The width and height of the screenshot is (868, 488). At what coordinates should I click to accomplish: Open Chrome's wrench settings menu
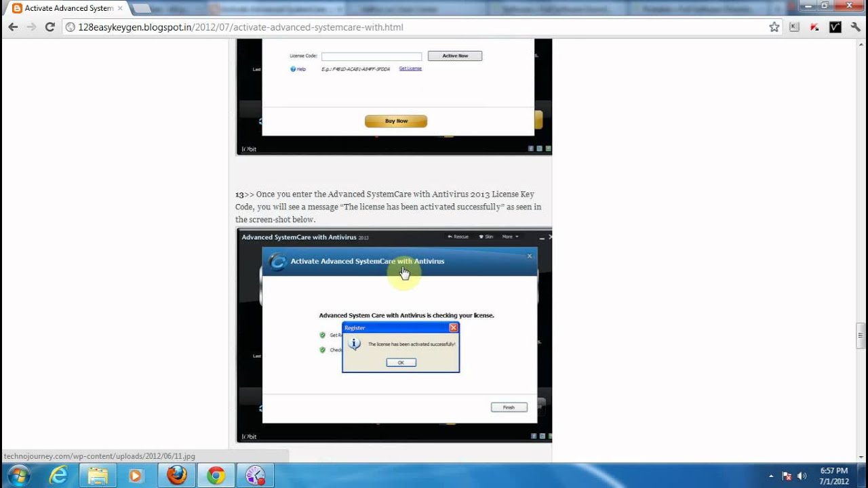855,27
